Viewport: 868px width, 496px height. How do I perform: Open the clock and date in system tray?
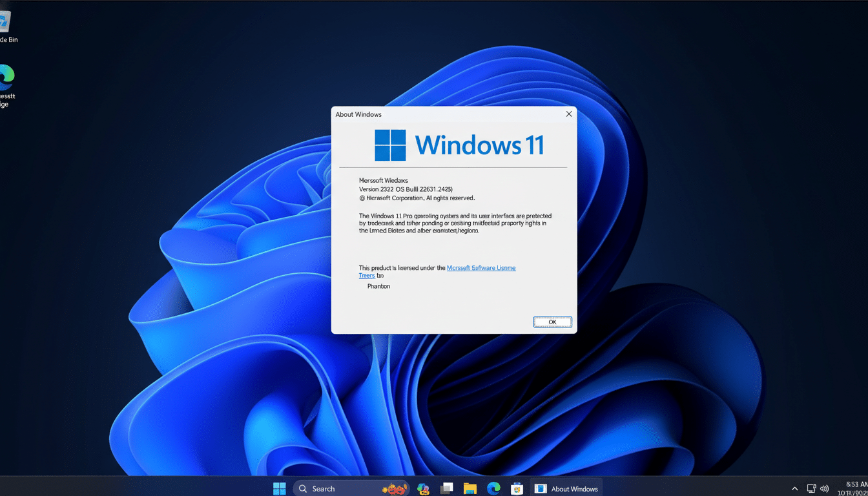pos(849,489)
